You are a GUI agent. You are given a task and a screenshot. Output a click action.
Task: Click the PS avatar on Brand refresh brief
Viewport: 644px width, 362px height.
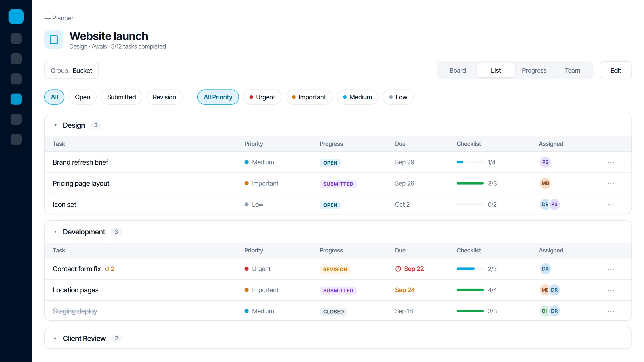[x=545, y=162]
